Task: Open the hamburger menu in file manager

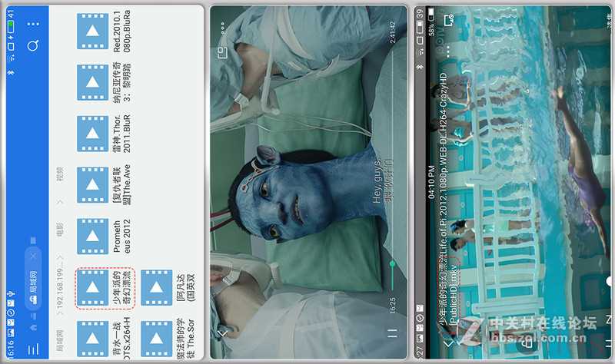Action: tap(33, 349)
